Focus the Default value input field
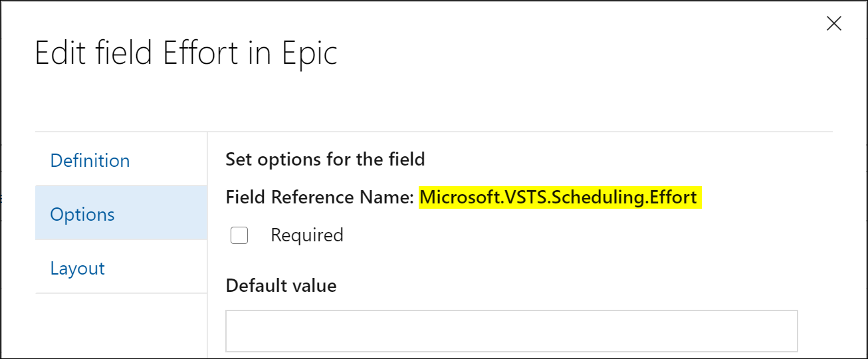The image size is (868, 359). pyautogui.click(x=512, y=330)
